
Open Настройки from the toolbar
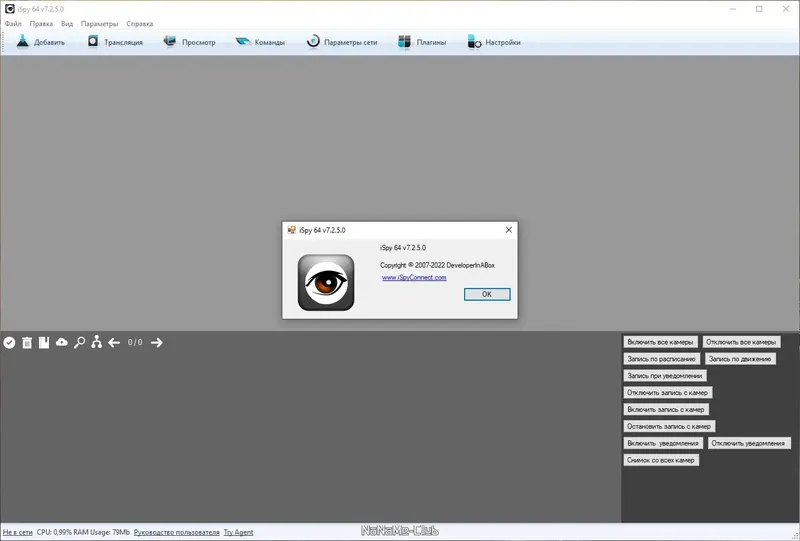tap(494, 42)
